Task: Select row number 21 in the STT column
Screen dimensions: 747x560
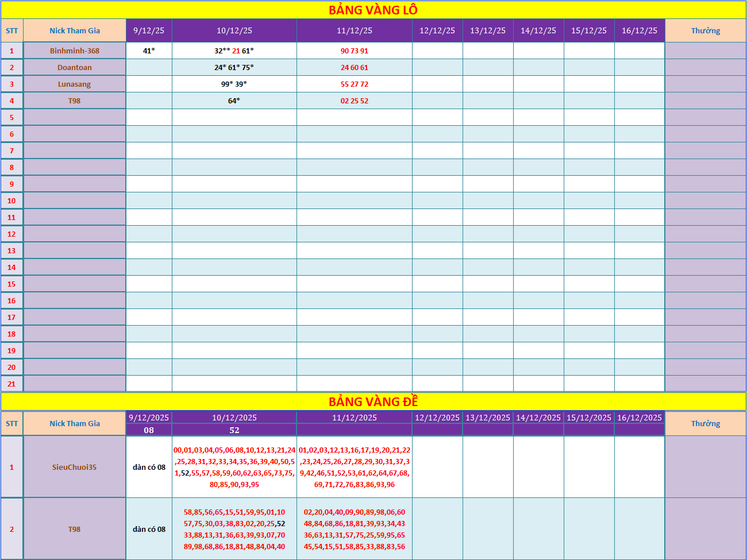Action: 11,384
